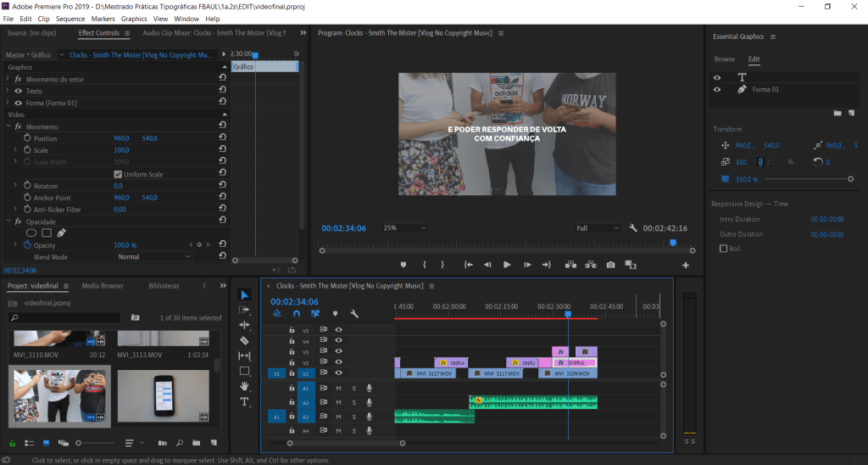The image size is (868, 465).
Task: Open timeline display settings wrench
Action: click(354, 313)
